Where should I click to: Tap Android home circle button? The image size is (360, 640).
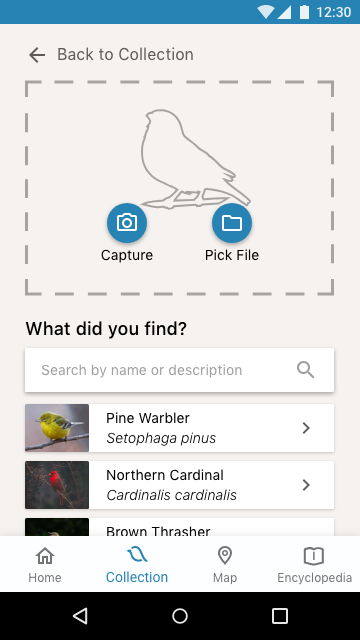coord(180,616)
